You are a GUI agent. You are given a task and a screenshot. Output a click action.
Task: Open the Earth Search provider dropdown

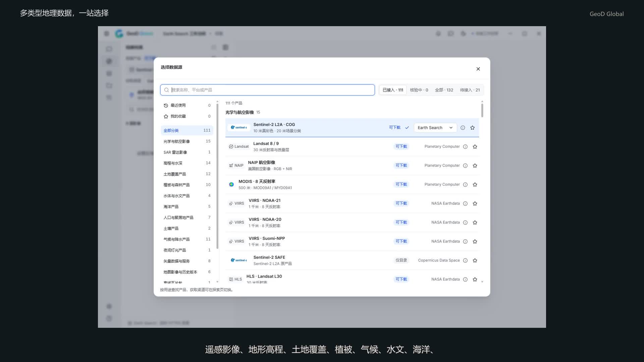435,128
